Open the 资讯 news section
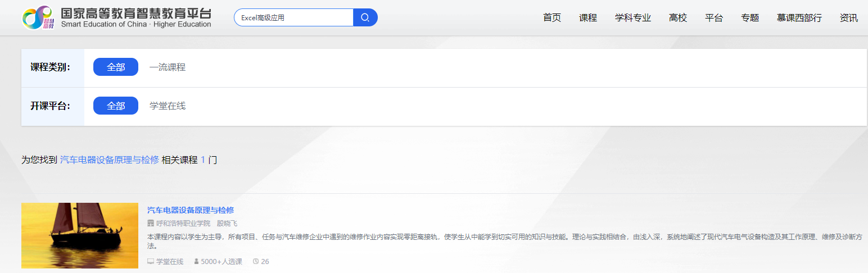Image resolution: width=868 pixels, height=273 pixels. 849,18
